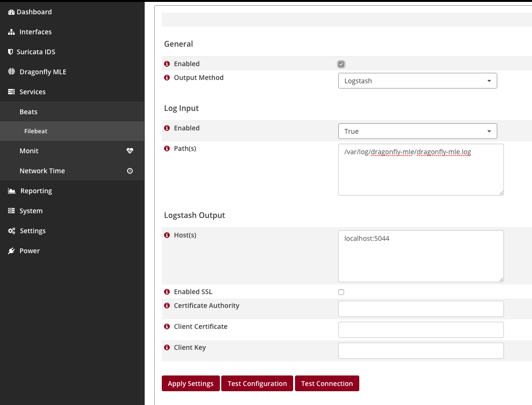532x405 pixels.
Task: Click the Log Input section heading
Action: coord(181,108)
